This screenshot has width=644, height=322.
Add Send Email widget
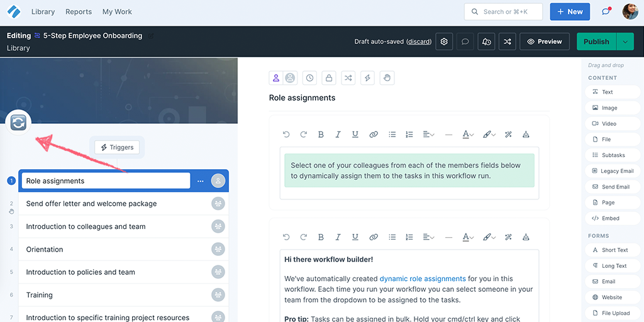pyautogui.click(x=612, y=187)
